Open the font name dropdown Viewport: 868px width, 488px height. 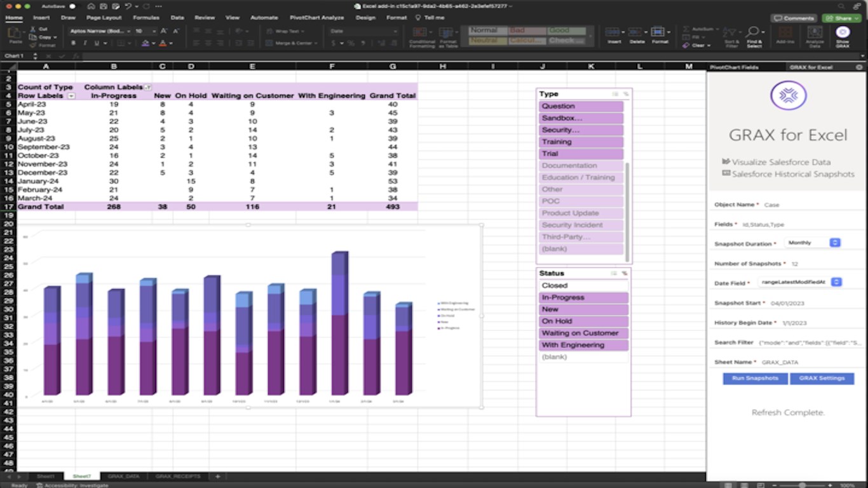coord(128,30)
